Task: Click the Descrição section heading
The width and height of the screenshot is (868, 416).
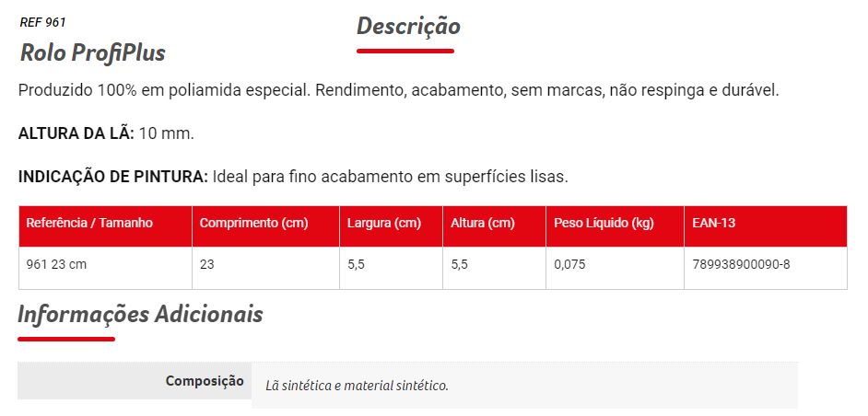Action: tap(408, 26)
